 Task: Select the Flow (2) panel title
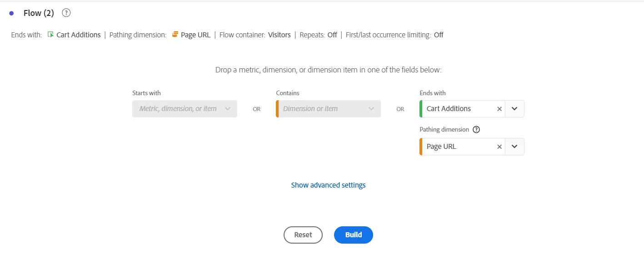39,13
